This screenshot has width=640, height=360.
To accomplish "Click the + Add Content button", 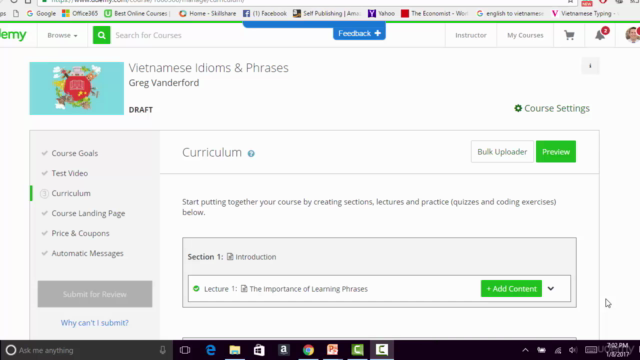I will [x=511, y=289].
